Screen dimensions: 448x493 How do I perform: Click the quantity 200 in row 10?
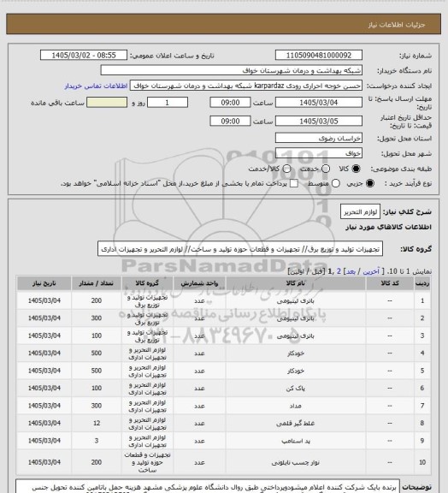[x=97, y=462]
